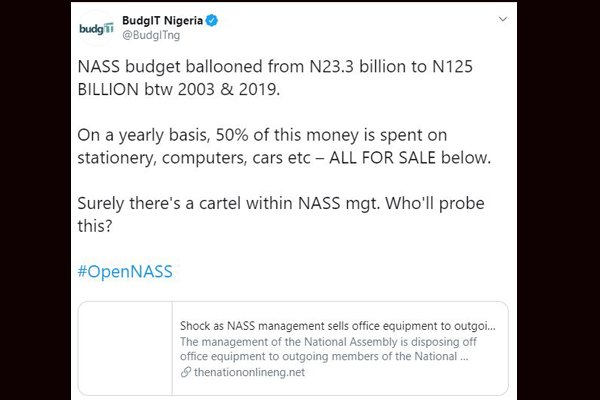Click the black area right of the tweet

click(x=558, y=200)
